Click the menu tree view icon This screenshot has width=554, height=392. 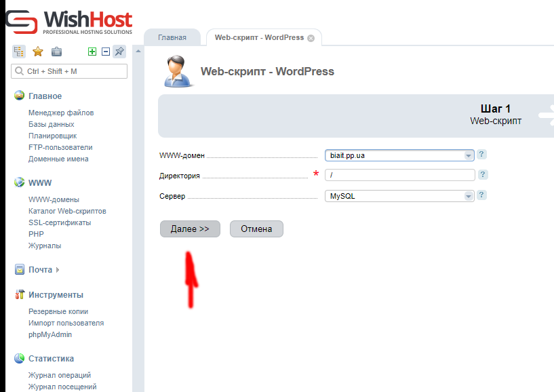click(19, 52)
